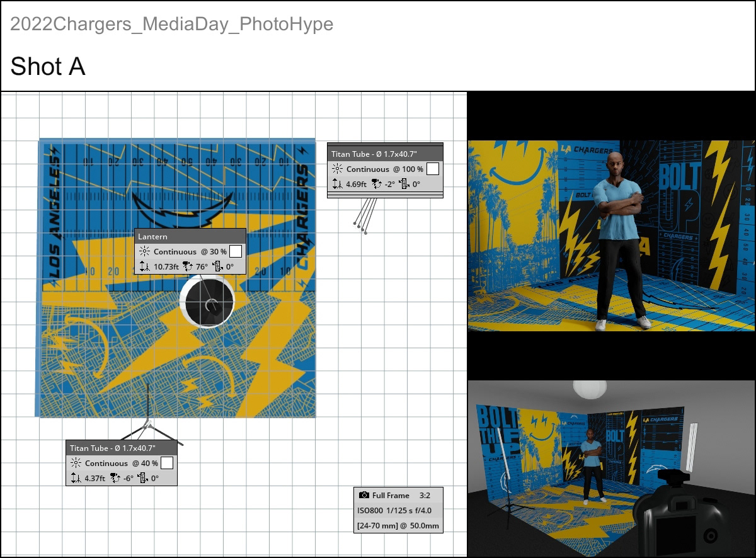Click the Shot A heading
Image resolution: width=756 pixels, height=558 pixels.
[48, 66]
